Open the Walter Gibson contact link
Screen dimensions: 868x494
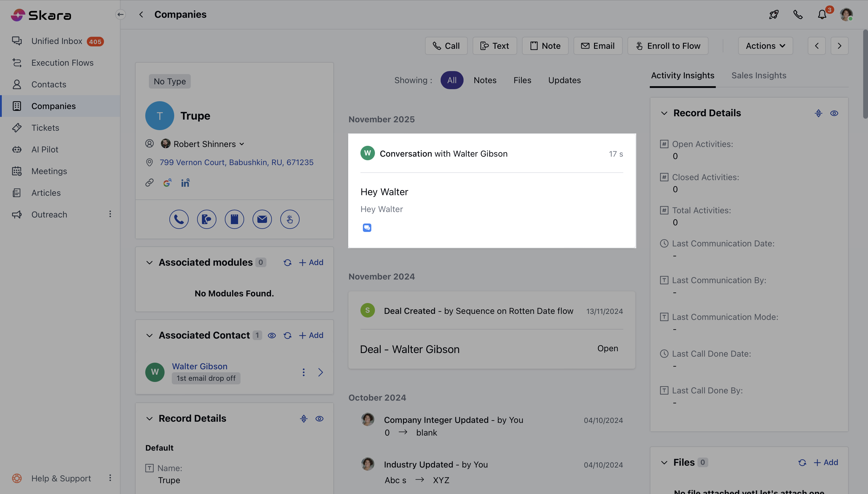click(x=199, y=366)
